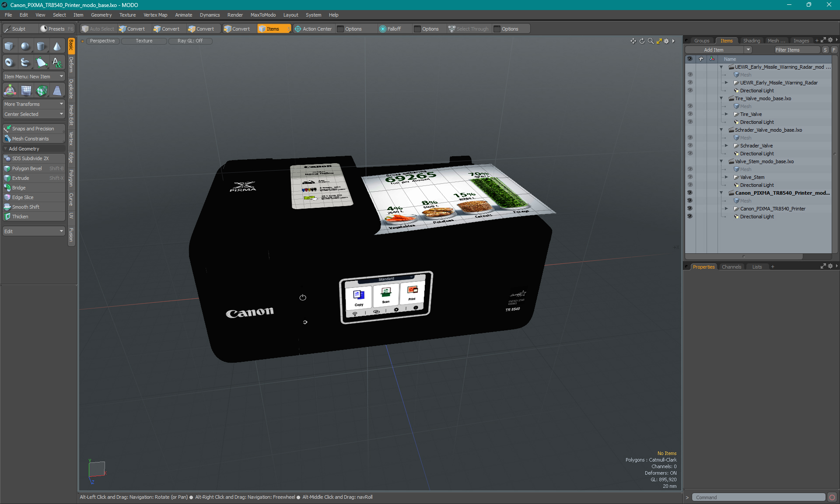Switch to the Channels tab
Viewport: 840px width, 504px height.
pos(731,267)
